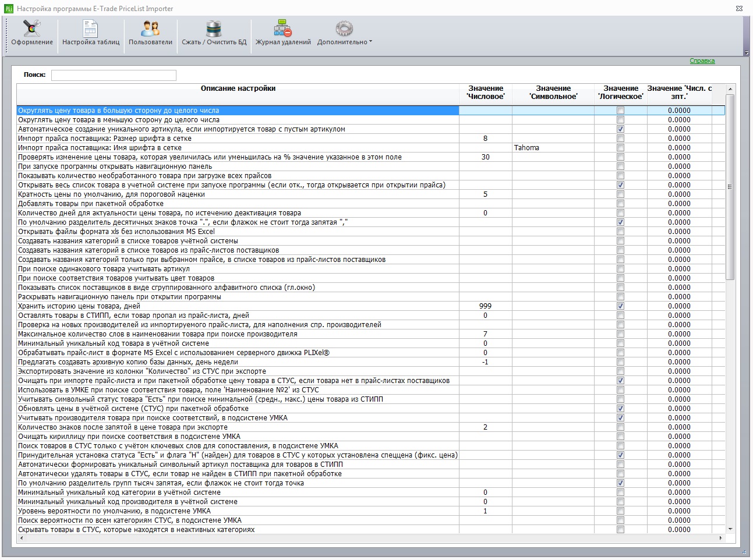Click the horizontal scrollbar right arrow
Viewport: 753px width, 560px height.
coord(721,538)
